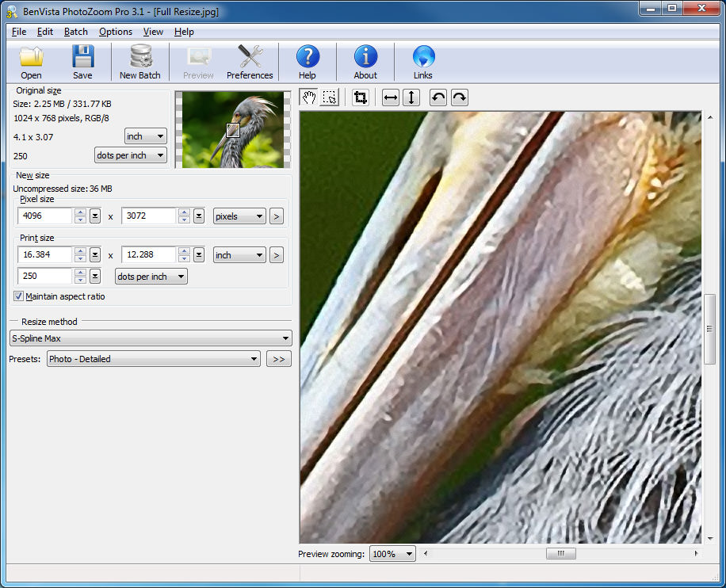Viewport: 726px width, 588px height.
Task: Click the Help button
Action: [x=308, y=61]
